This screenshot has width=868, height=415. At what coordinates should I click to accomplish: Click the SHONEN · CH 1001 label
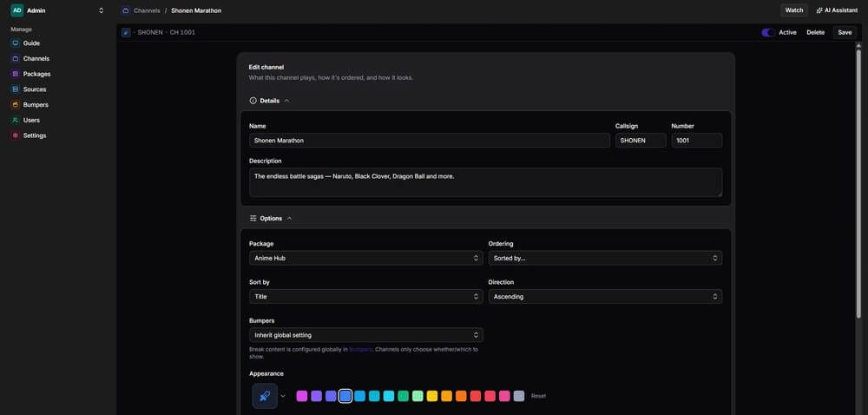(166, 33)
